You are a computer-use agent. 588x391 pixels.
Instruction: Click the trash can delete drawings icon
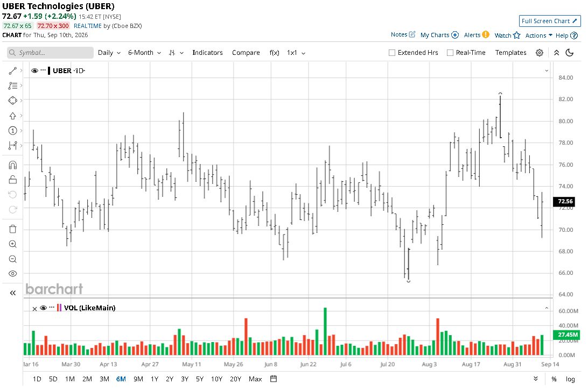pos(13,229)
